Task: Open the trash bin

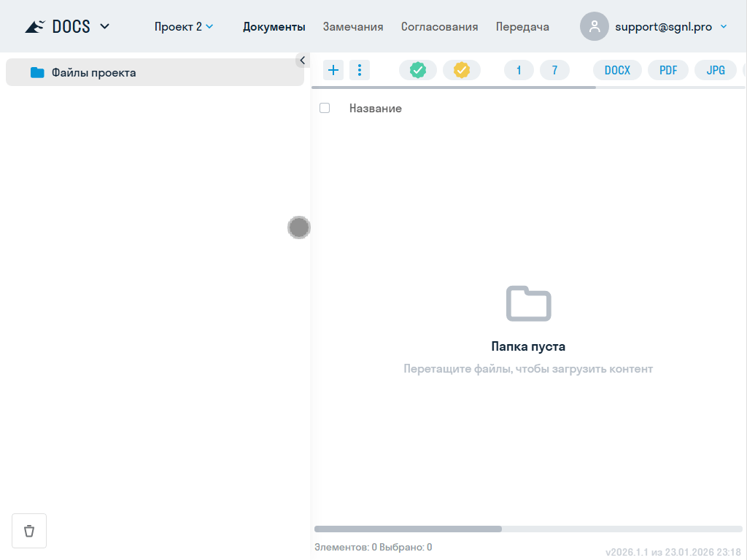Action: (29, 531)
